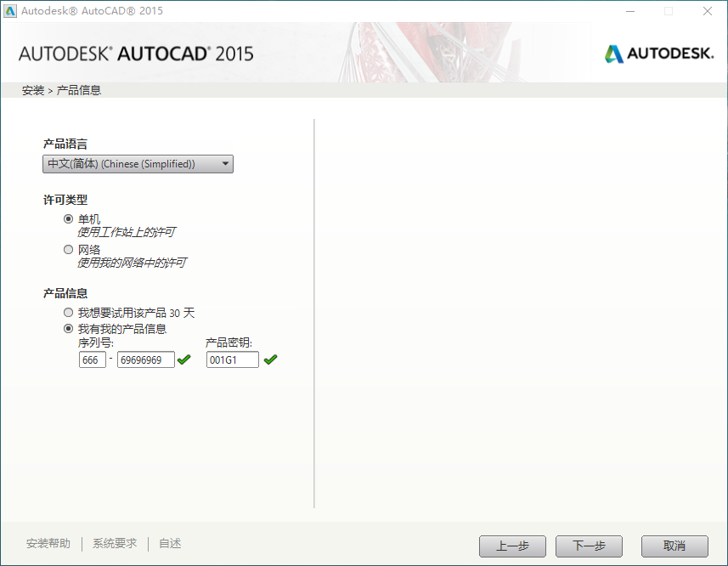Viewport: 728px width, 566px height.
Task: Open the 自述 readme link
Action: pos(168,543)
